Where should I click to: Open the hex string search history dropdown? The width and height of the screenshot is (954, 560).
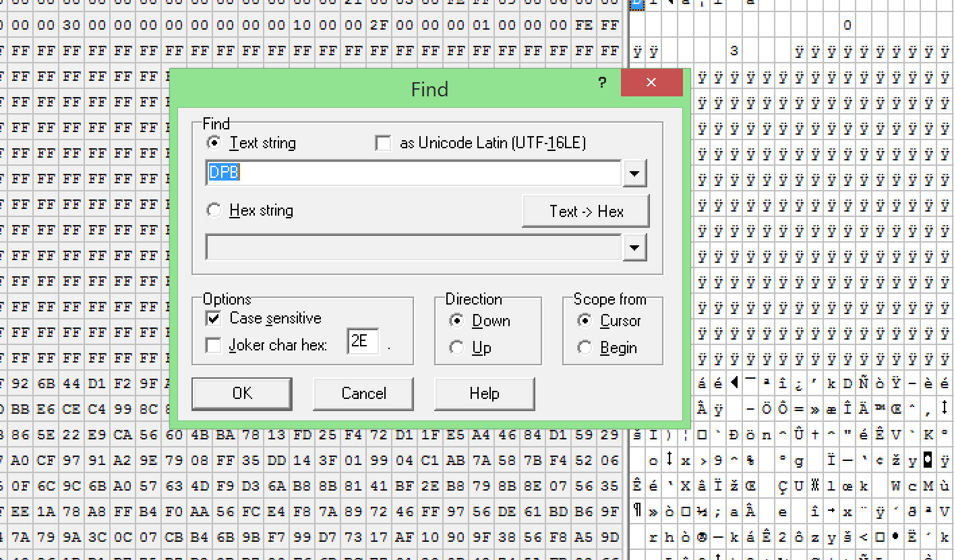[x=634, y=247]
